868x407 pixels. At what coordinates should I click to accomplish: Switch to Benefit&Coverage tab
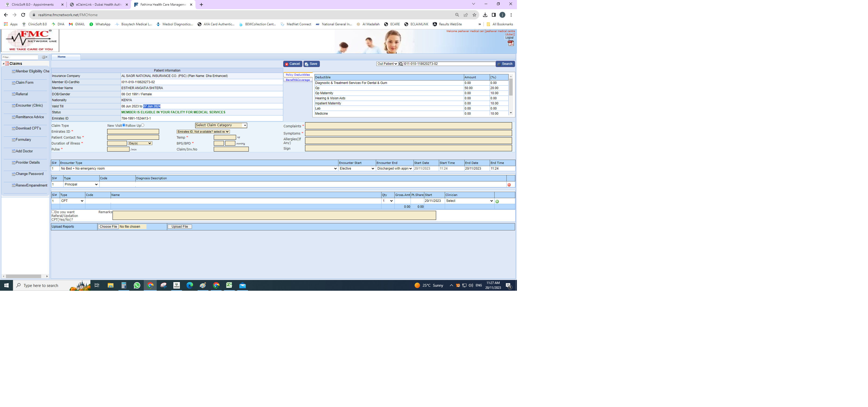[x=297, y=80]
